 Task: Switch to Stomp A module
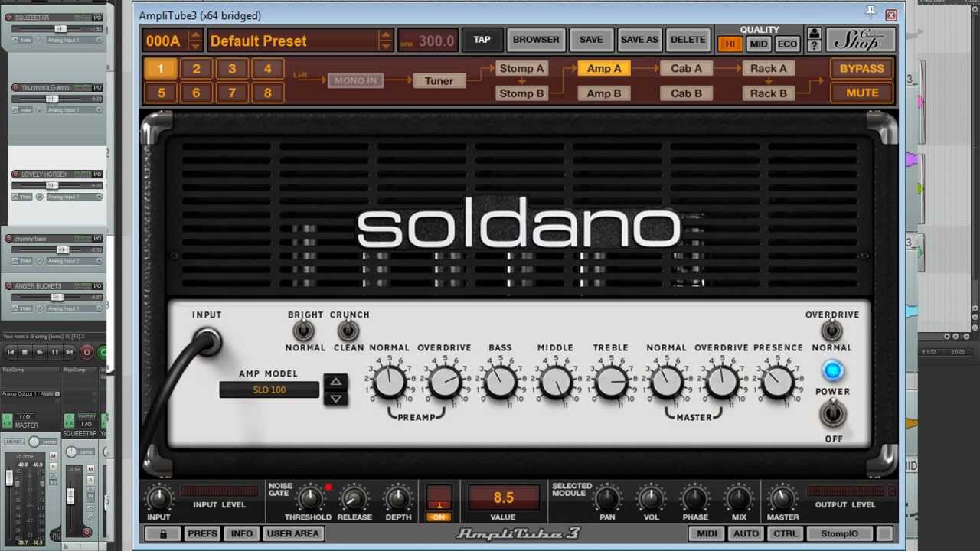point(521,68)
